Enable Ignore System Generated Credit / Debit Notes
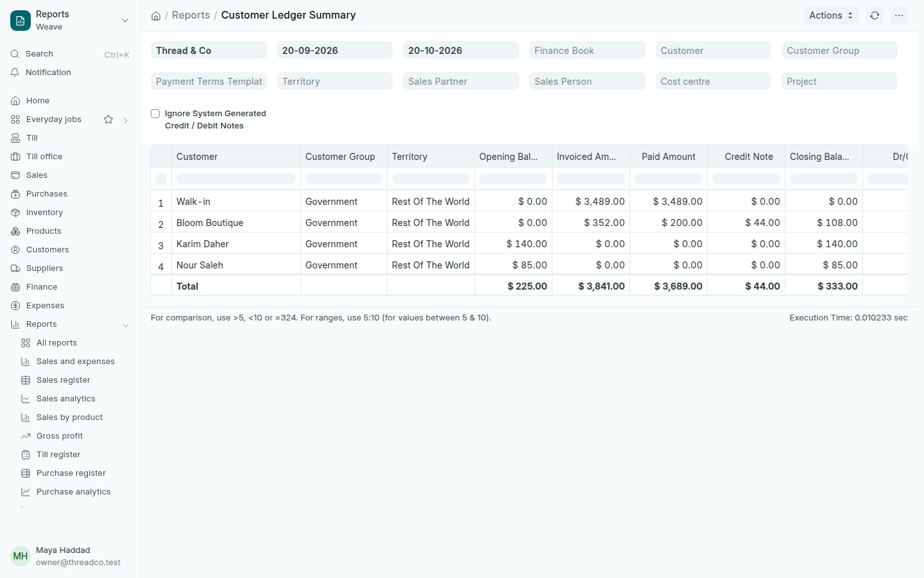 (x=155, y=114)
